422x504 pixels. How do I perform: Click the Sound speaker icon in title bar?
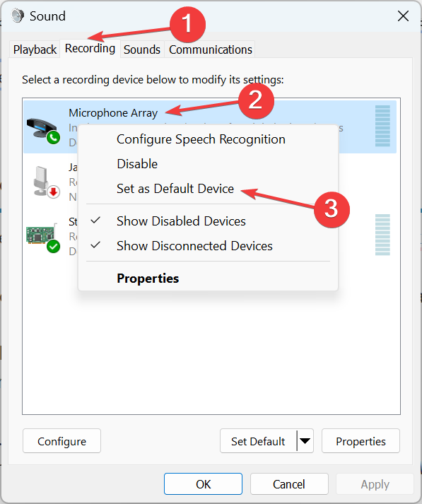[18, 16]
